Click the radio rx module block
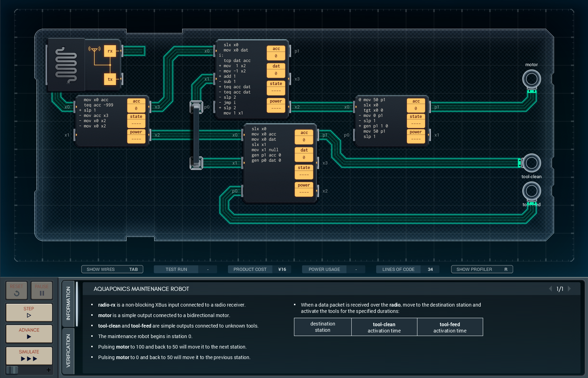Screen dimensions: 588x378 click(x=110, y=51)
